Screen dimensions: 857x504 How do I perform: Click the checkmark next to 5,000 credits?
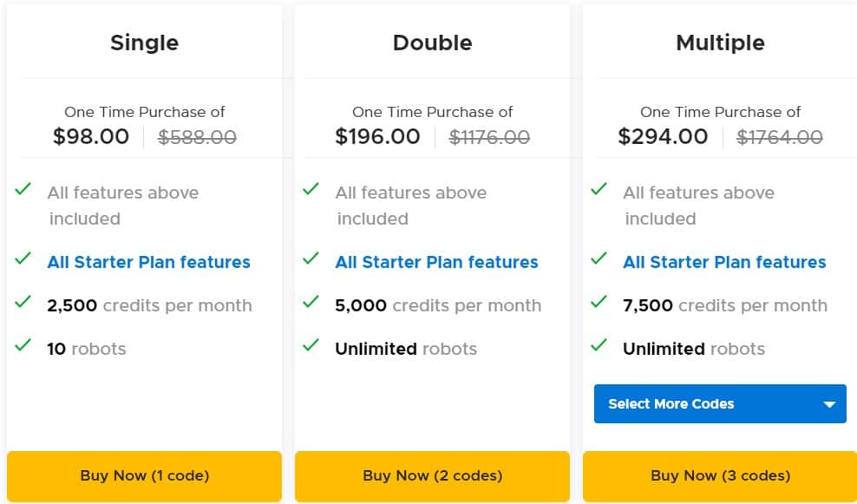point(311,304)
